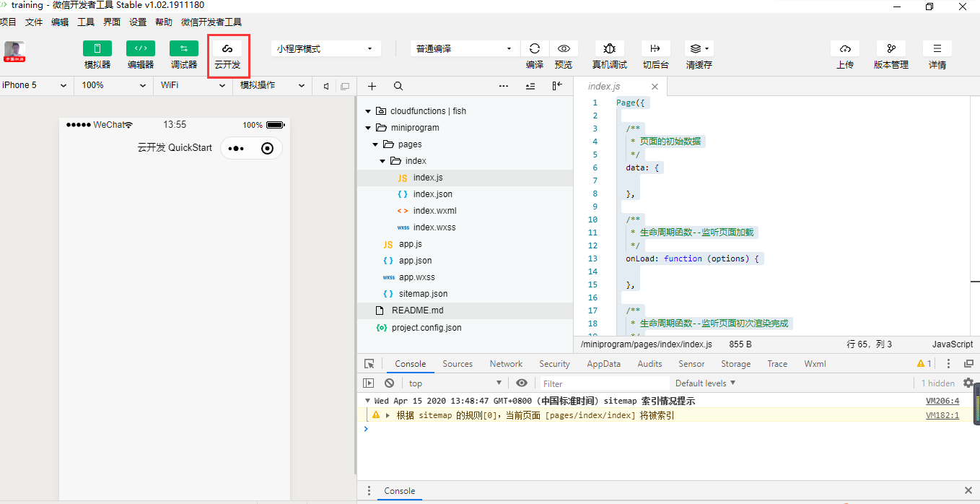Image resolution: width=980 pixels, height=504 pixels.
Task: Mute simulator sound with speaker icon
Action: point(326,86)
